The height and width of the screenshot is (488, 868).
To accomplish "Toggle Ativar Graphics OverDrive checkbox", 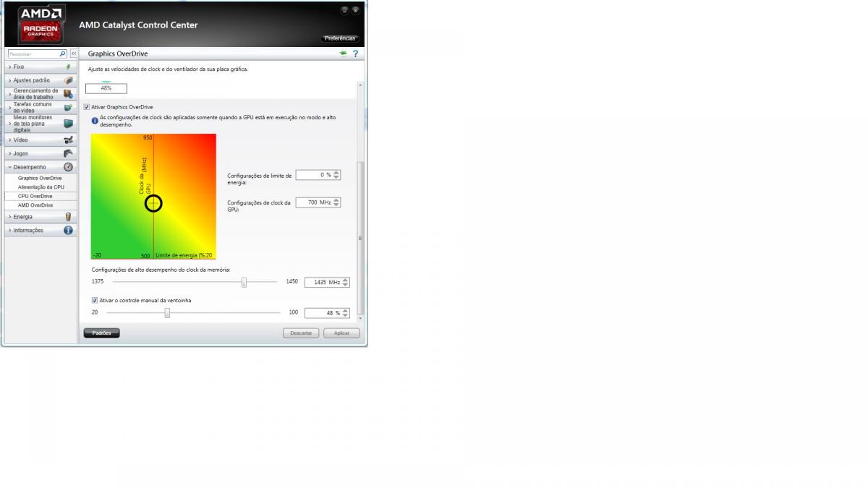I will click(87, 107).
